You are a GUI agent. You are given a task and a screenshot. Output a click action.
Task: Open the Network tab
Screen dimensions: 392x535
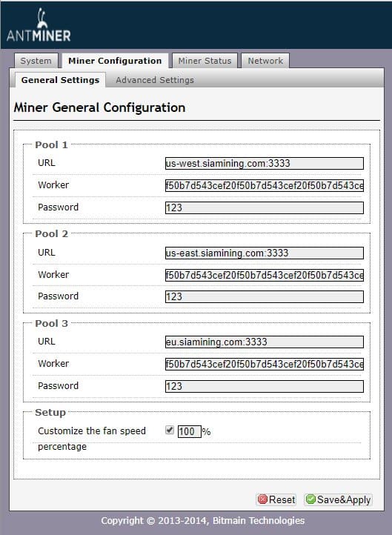(265, 61)
